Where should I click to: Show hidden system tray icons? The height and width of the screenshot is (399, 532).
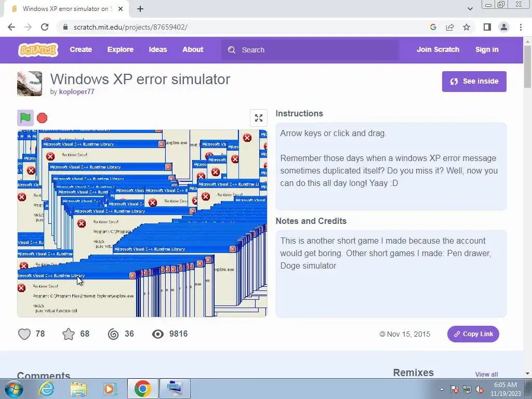click(442, 390)
